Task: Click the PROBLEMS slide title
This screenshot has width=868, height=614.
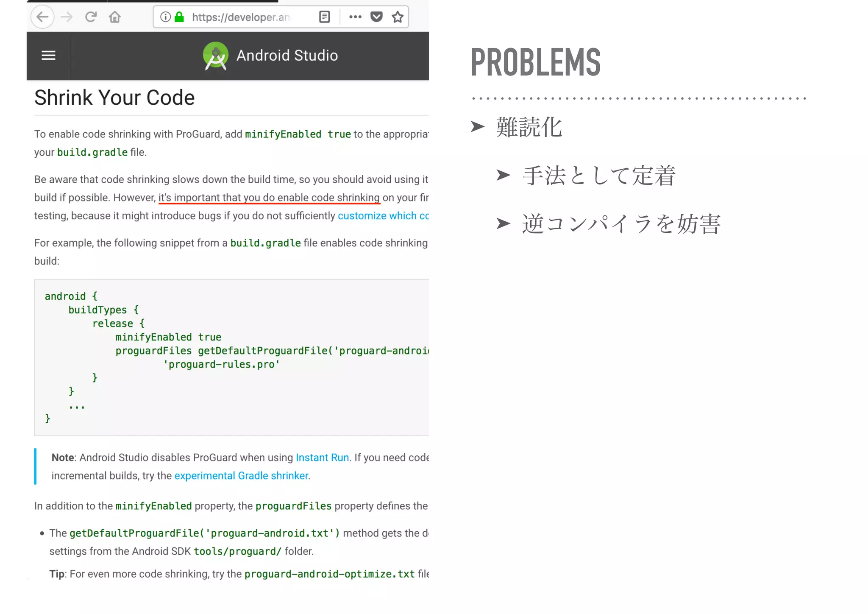Action: click(x=536, y=62)
